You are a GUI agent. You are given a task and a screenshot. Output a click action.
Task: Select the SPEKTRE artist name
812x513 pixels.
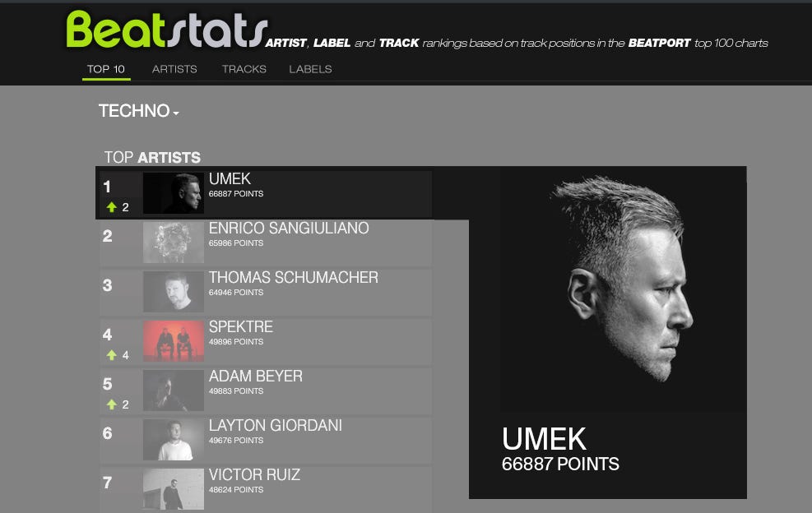(x=241, y=326)
